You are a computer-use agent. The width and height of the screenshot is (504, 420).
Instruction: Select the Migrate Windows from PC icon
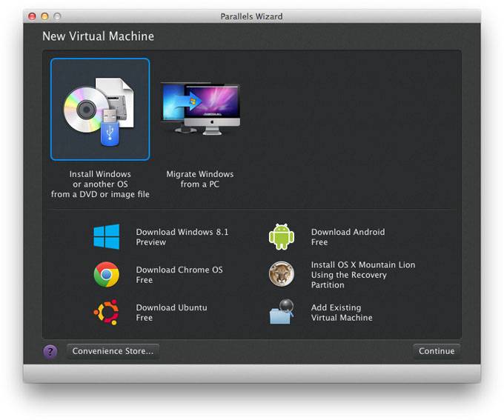(200, 108)
